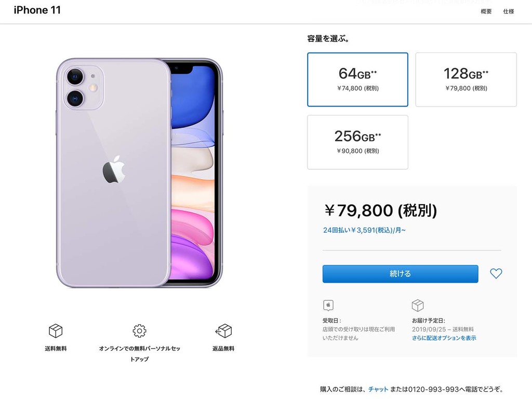Viewport: 532px width, 399px height.
Task: Click the blue 続ける button
Action: tap(401, 274)
